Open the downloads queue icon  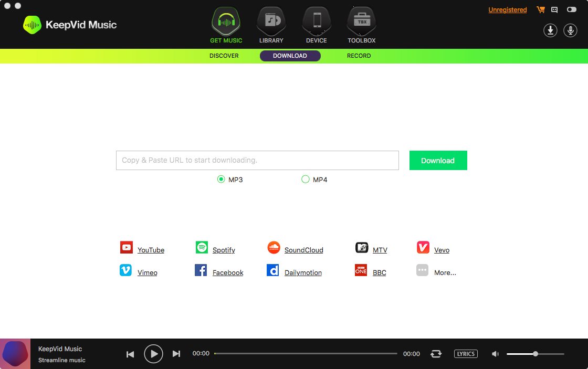550,30
